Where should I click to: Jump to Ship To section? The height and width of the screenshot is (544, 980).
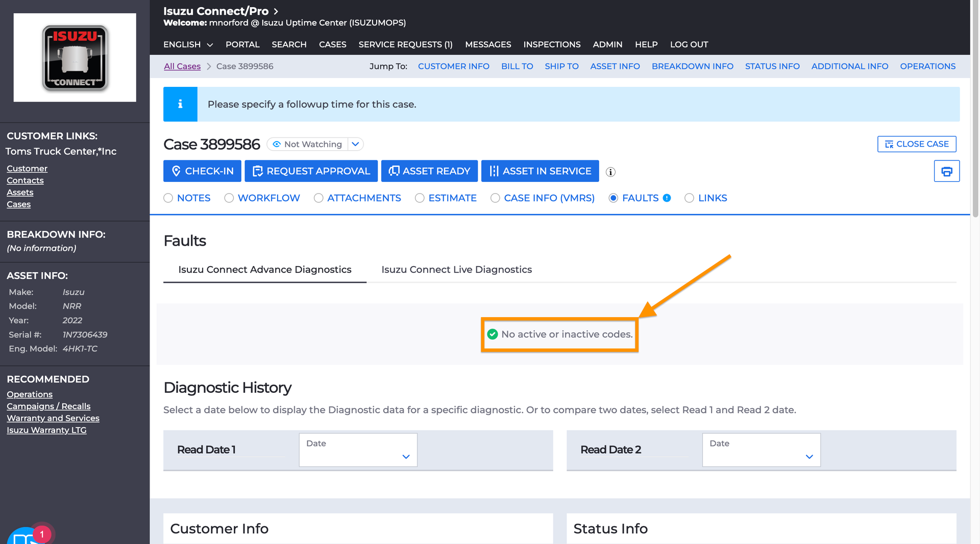(561, 66)
